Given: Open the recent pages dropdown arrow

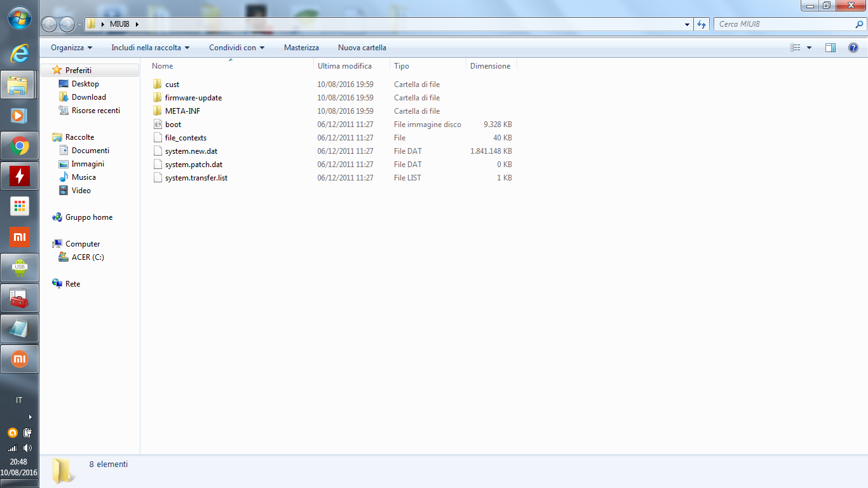Looking at the screenshot, I should click(79, 24).
